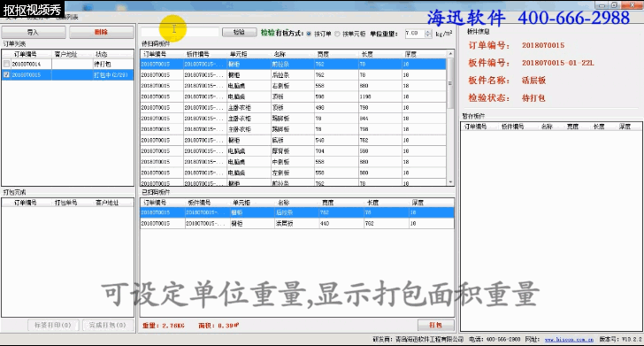Click the panel number 2018070015-01-22L
644x346 pixels.
coord(557,63)
